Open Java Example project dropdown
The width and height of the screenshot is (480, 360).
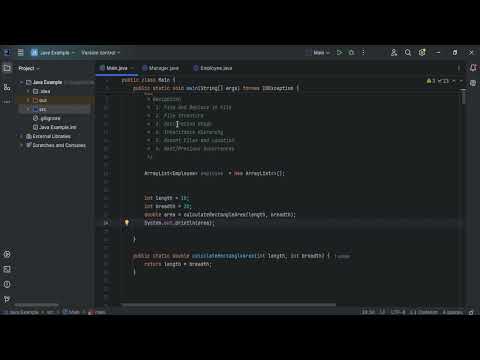click(53, 53)
